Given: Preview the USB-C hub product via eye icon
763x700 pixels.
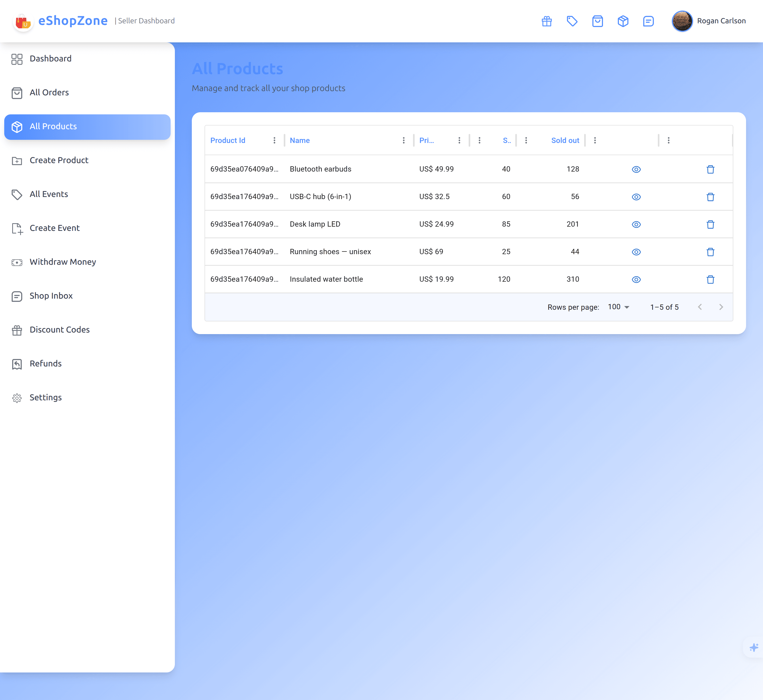Looking at the screenshot, I should pos(636,197).
